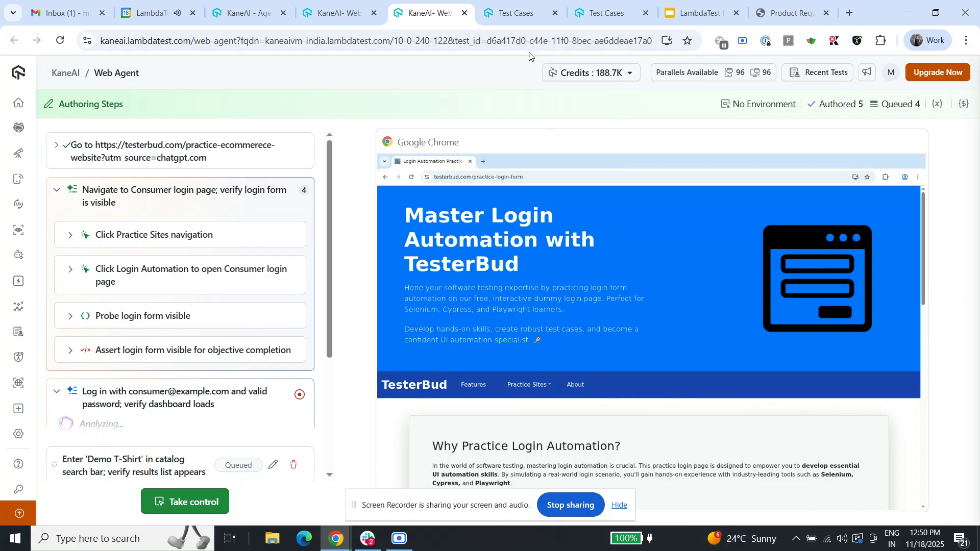This screenshot has width=980, height=551.
Task: Open the {$} variables panel icon
Action: [x=964, y=104]
